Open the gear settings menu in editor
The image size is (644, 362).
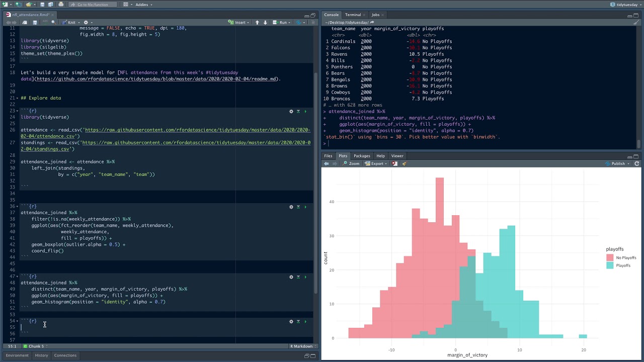click(x=86, y=23)
